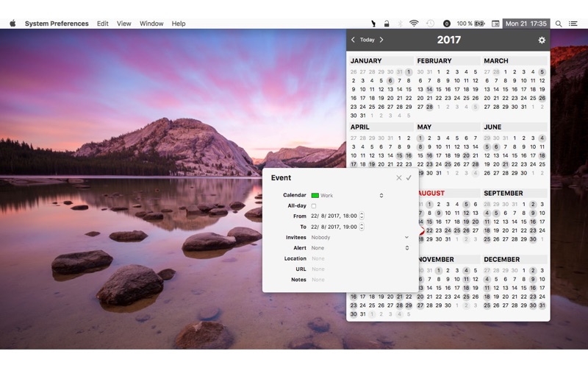Select the JANUARY month header
Screen dimensions: 588x368
(381, 61)
